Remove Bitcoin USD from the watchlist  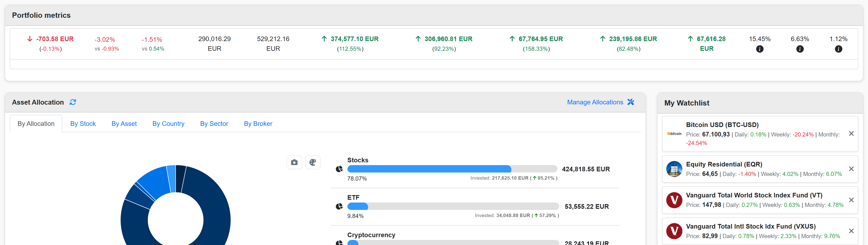[851, 134]
